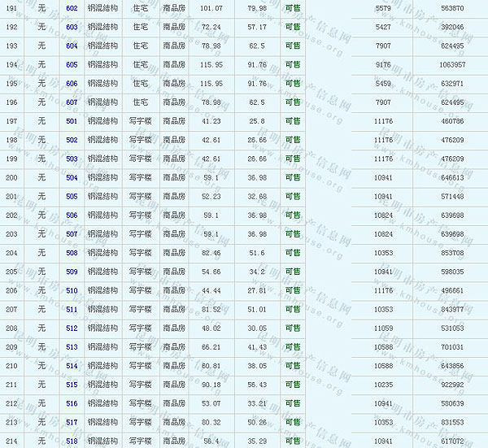
Task: Open room 518 link
Action: (72, 441)
